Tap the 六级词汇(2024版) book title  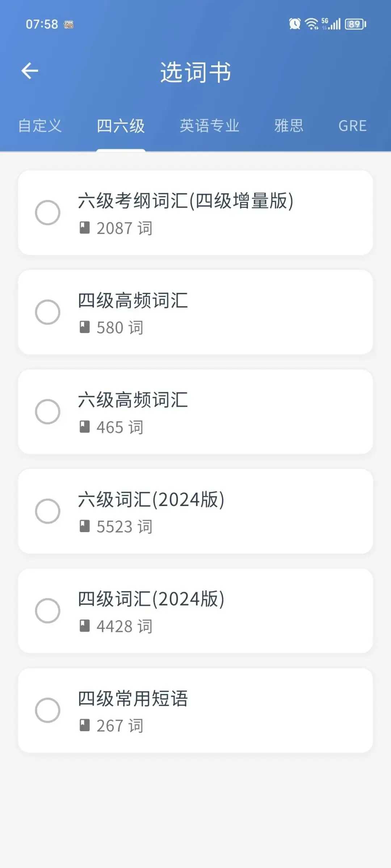pyautogui.click(x=151, y=500)
